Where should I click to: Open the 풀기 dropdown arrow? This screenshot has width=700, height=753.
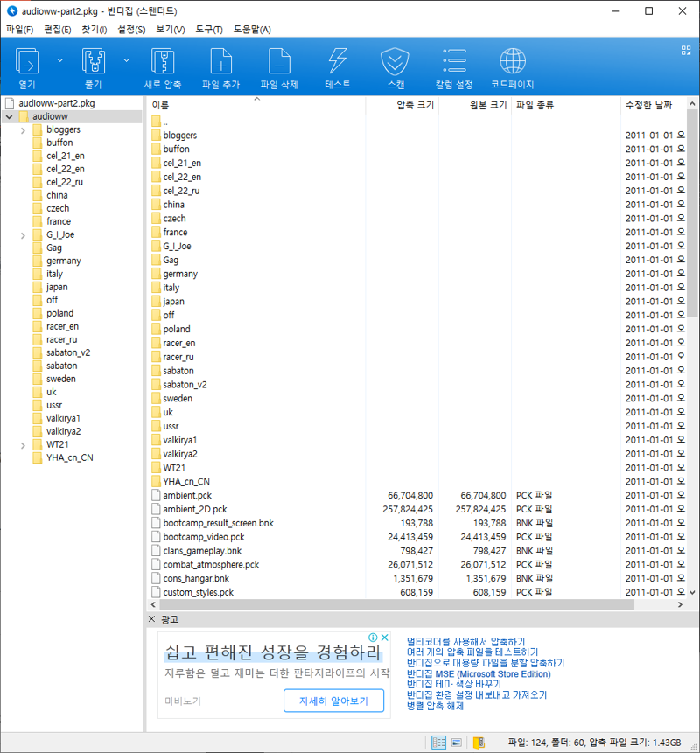[x=126, y=60]
